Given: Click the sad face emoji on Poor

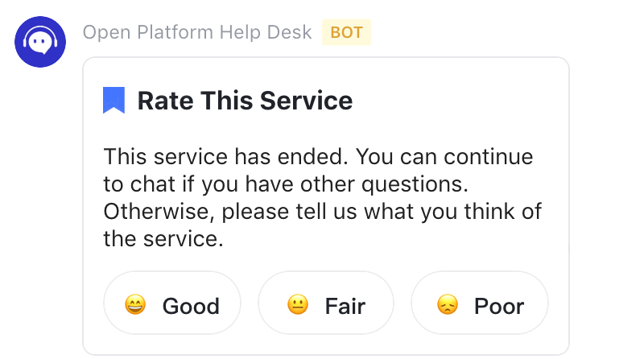Looking at the screenshot, I should 447,305.
